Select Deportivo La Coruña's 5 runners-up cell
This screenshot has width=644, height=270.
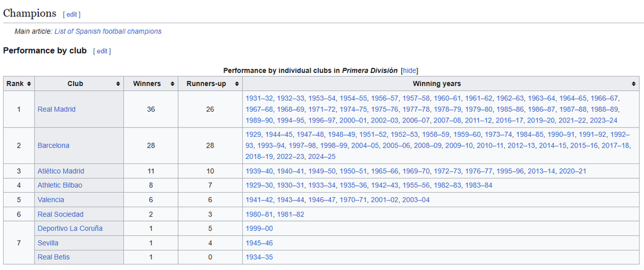[x=210, y=229]
